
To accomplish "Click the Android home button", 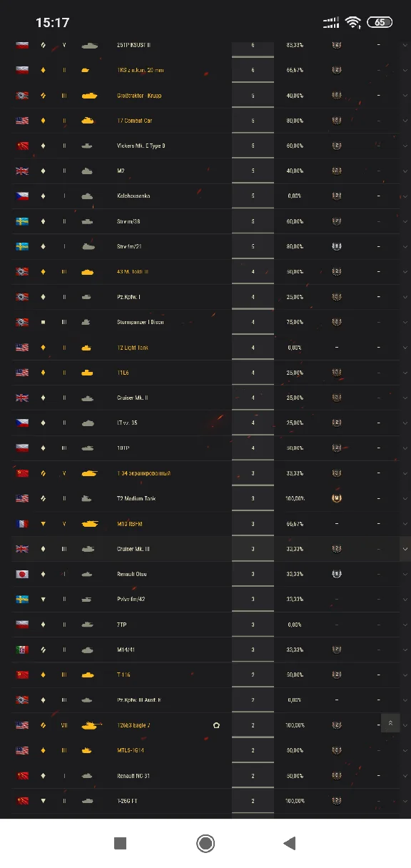I will pos(205,843).
